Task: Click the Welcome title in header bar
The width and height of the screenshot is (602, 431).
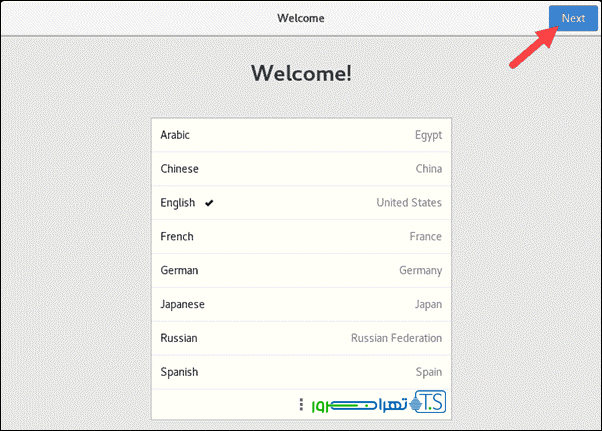Action: tap(301, 18)
